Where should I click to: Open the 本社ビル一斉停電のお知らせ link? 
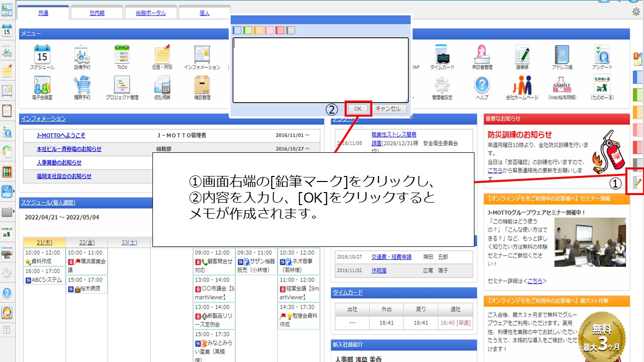(69, 149)
